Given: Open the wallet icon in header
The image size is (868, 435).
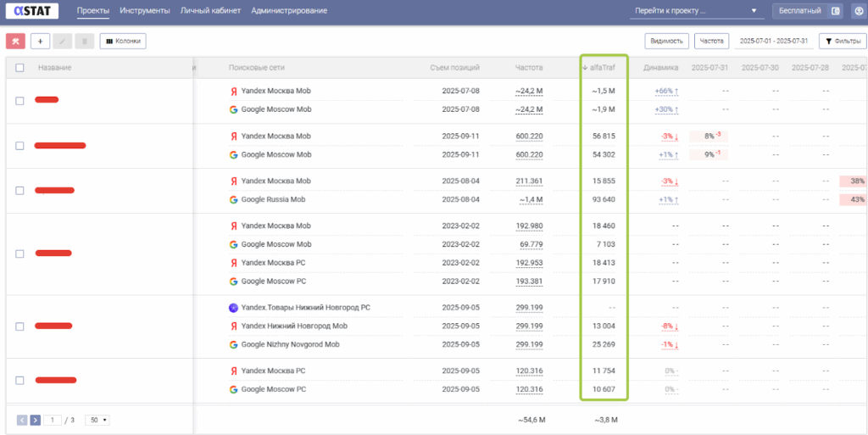Looking at the screenshot, I should coord(836,11).
